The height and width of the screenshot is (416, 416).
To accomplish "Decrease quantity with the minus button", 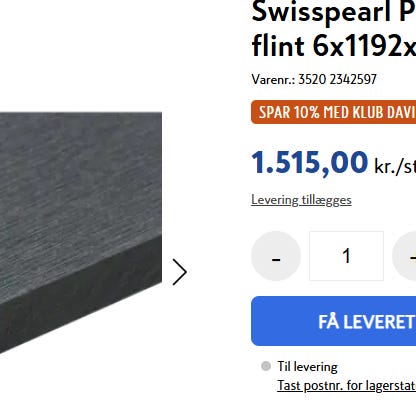I will click(x=276, y=256).
